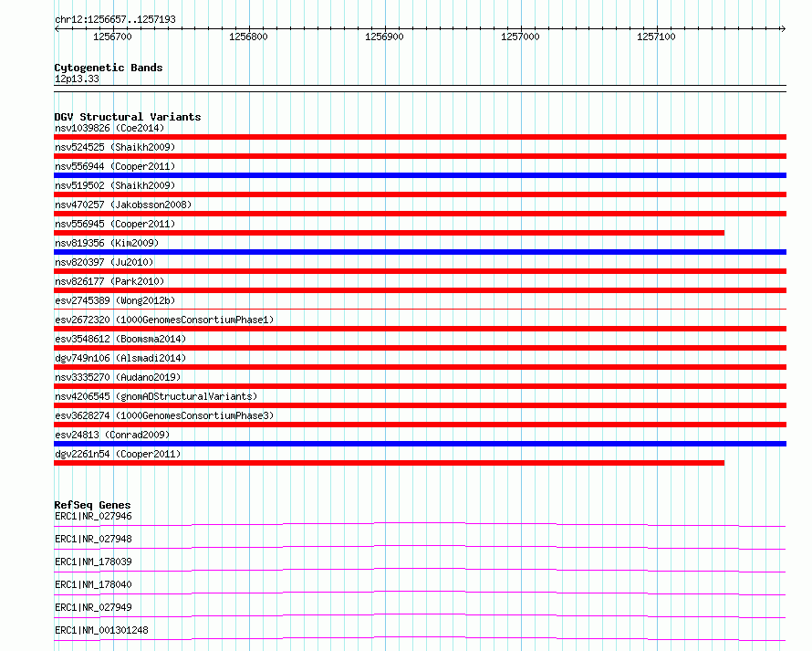Select the red bar under nsv1039826
The image size is (812, 651).
point(420,137)
